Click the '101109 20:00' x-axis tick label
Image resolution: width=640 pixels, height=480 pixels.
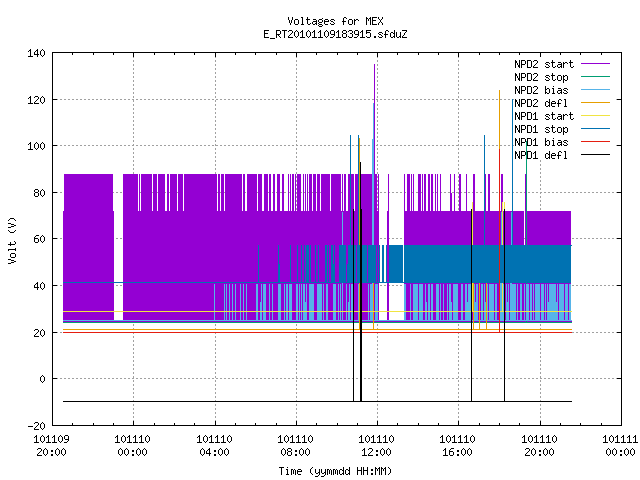tap(51, 446)
